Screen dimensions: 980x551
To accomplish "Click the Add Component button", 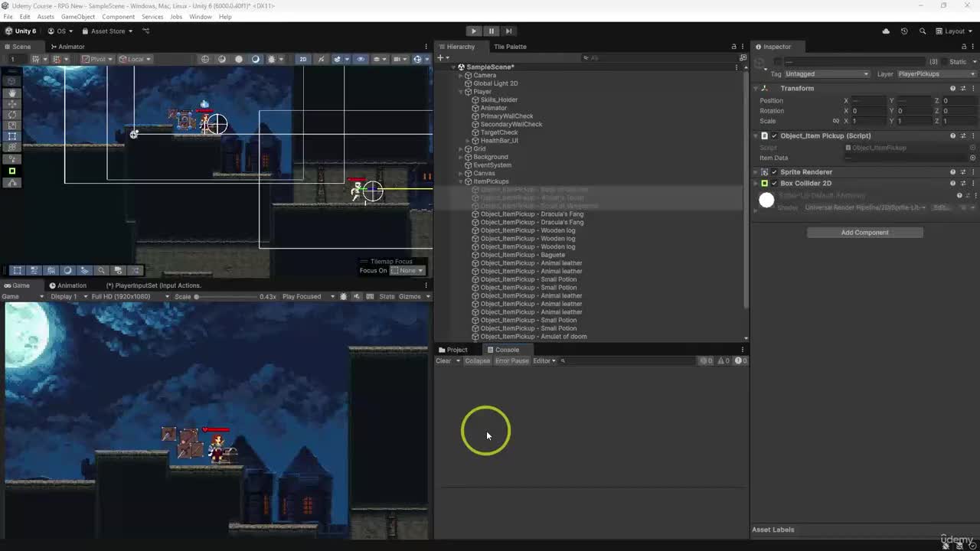I will point(864,233).
